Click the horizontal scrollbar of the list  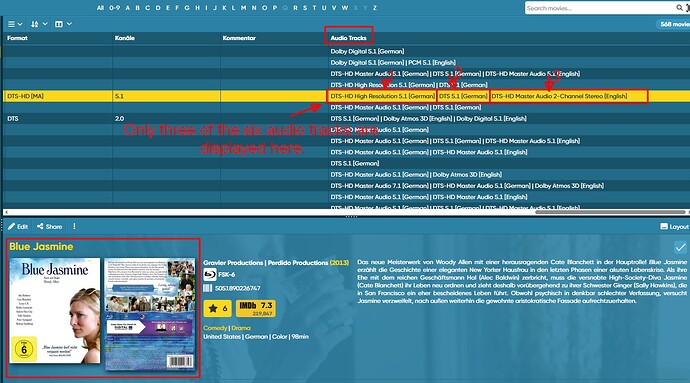pyautogui.click(x=610, y=212)
